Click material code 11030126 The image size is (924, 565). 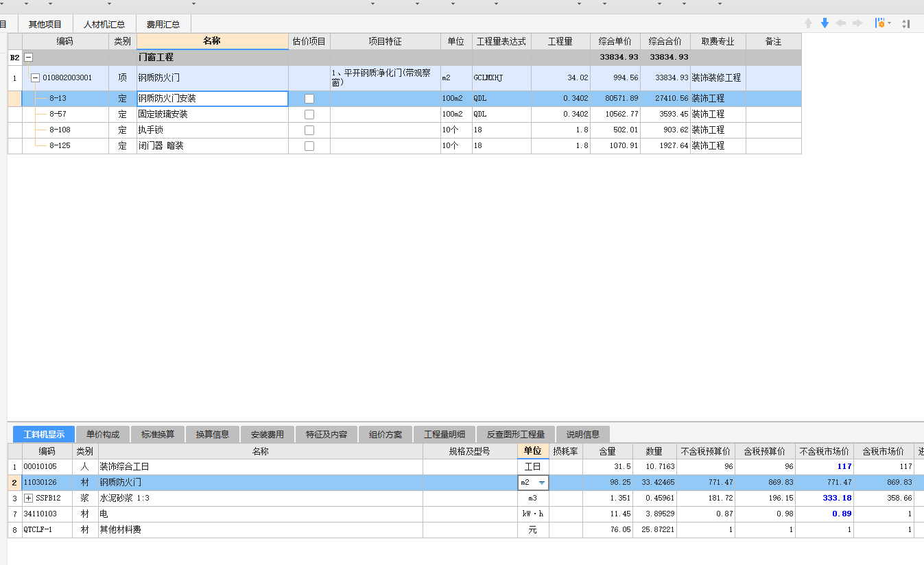(x=47, y=483)
